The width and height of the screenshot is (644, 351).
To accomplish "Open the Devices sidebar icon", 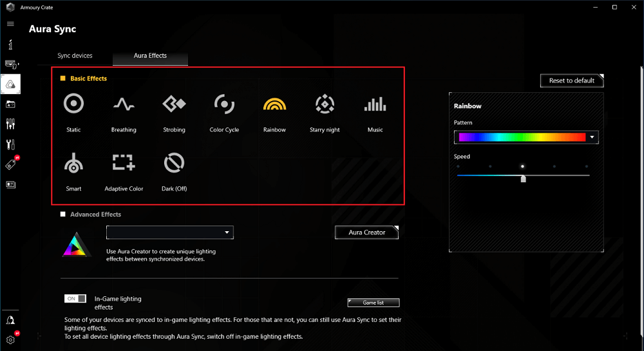I will pos(11,64).
